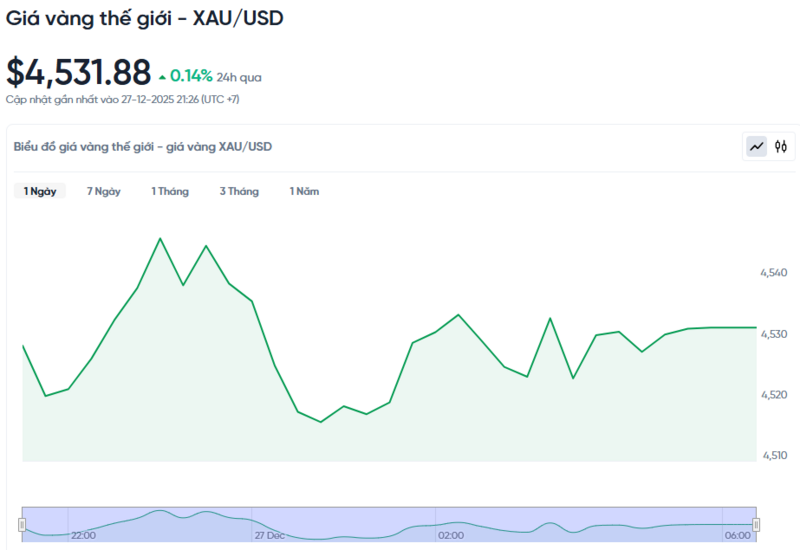The width and height of the screenshot is (800, 550).
Task: Click the 06:00 mark in the navigator
Action: pos(738,536)
